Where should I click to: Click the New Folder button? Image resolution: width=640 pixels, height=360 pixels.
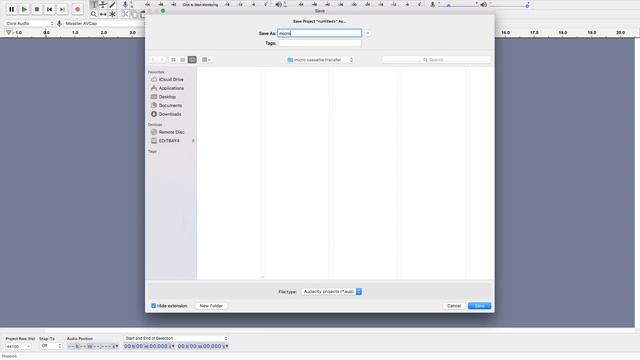(x=211, y=306)
